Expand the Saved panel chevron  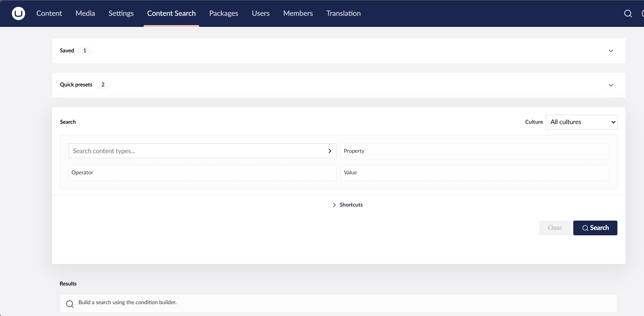point(611,51)
